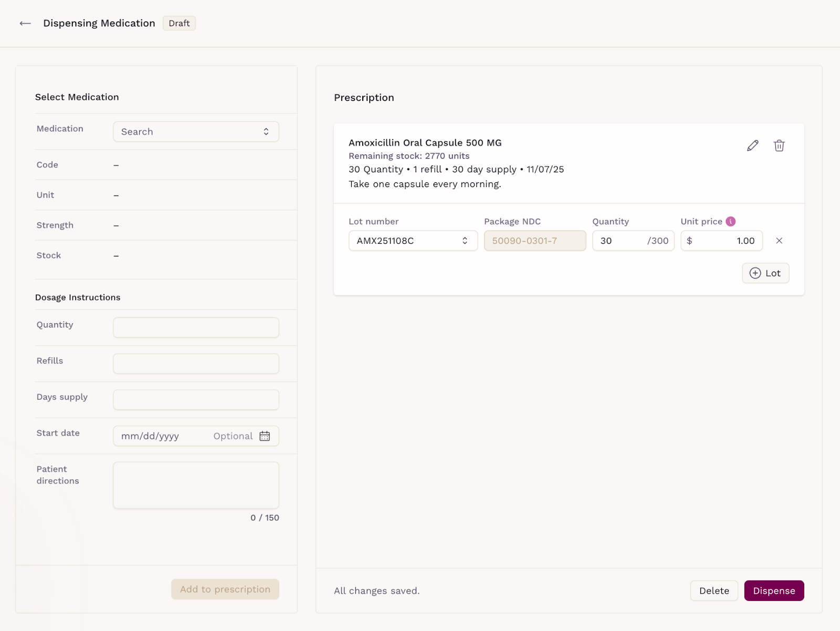Remove the AMX251108C lot row
The width and height of the screenshot is (840, 631).
779,241
